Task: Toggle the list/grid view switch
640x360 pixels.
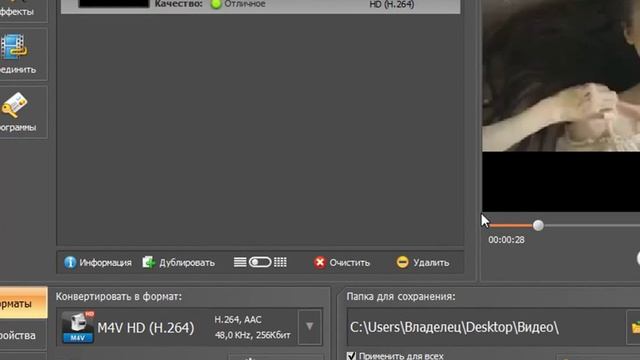Action: [x=260, y=262]
